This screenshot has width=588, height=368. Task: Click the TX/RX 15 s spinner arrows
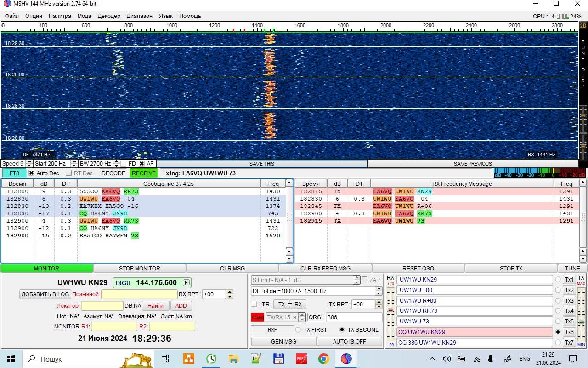tap(302, 317)
